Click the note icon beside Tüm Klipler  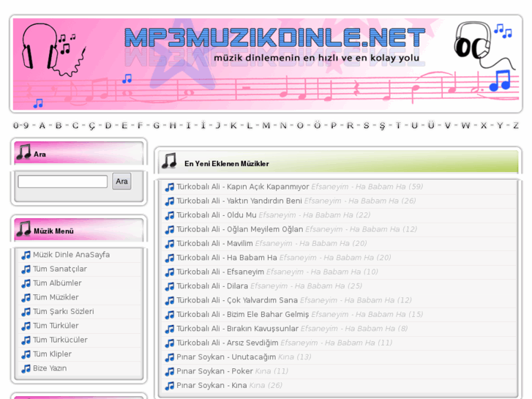click(26, 354)
